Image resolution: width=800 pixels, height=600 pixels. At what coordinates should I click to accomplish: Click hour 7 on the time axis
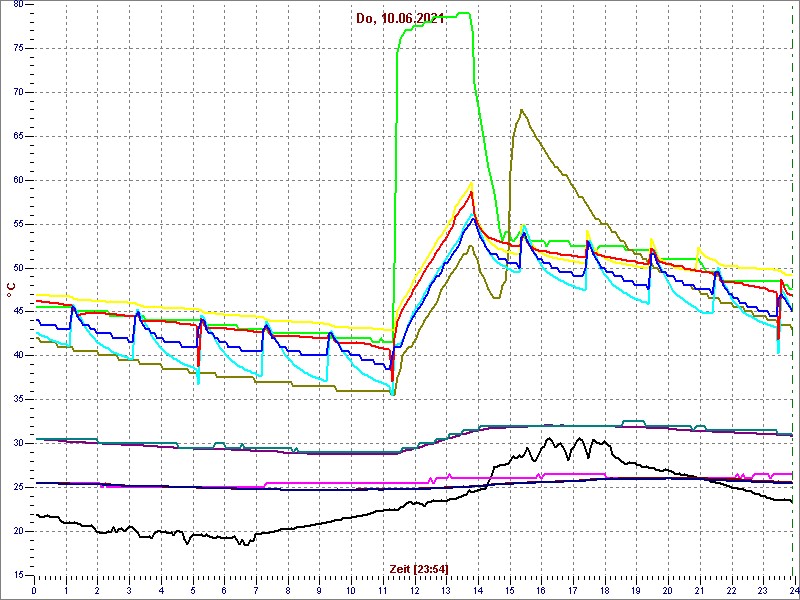tap(256, 590)
